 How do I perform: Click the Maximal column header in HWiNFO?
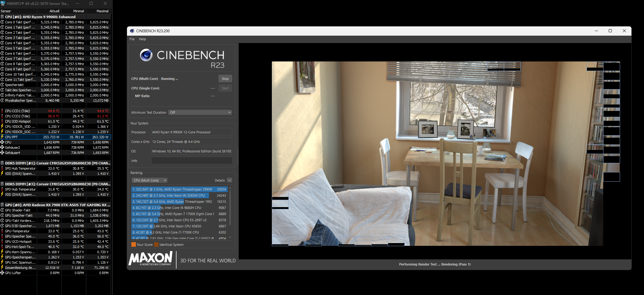tap(99, 11)
